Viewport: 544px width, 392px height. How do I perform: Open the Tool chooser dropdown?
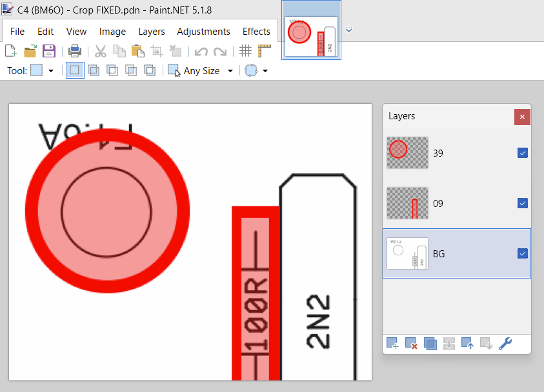51,71
